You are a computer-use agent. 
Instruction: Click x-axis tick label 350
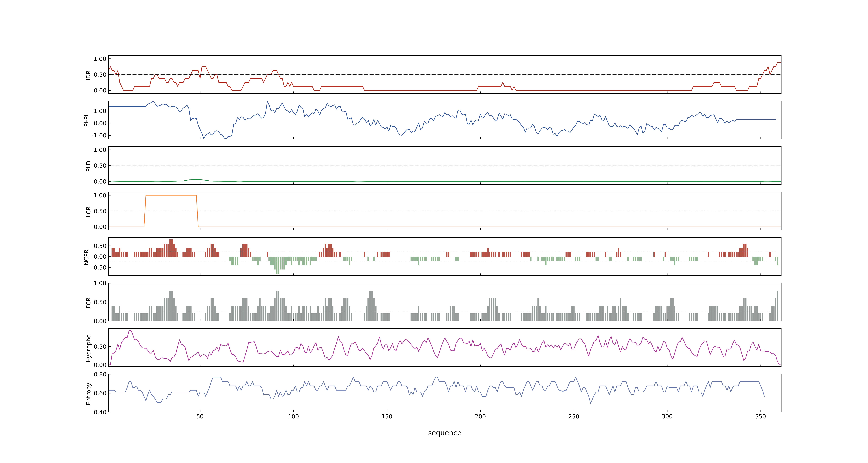tap(760, 416)
